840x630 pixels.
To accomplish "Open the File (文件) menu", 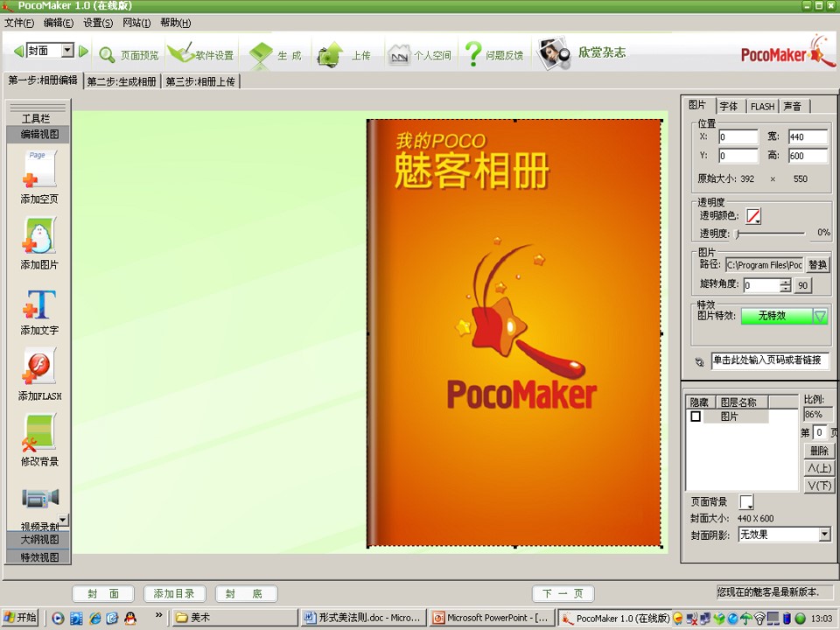I will (19, 23).
